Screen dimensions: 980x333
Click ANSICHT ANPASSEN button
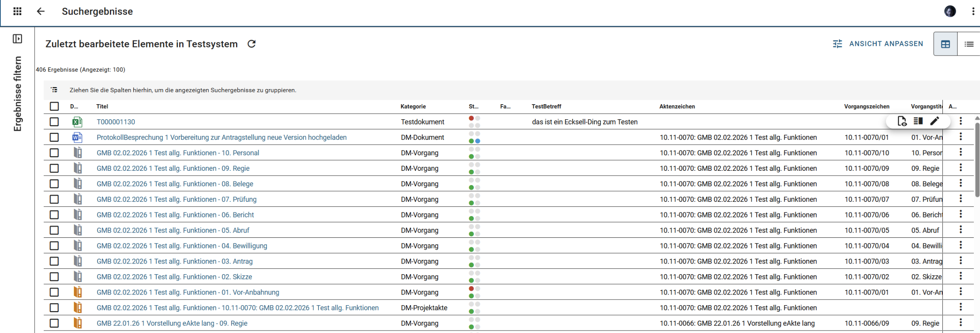pyautogui.click(x=878, y=44)
